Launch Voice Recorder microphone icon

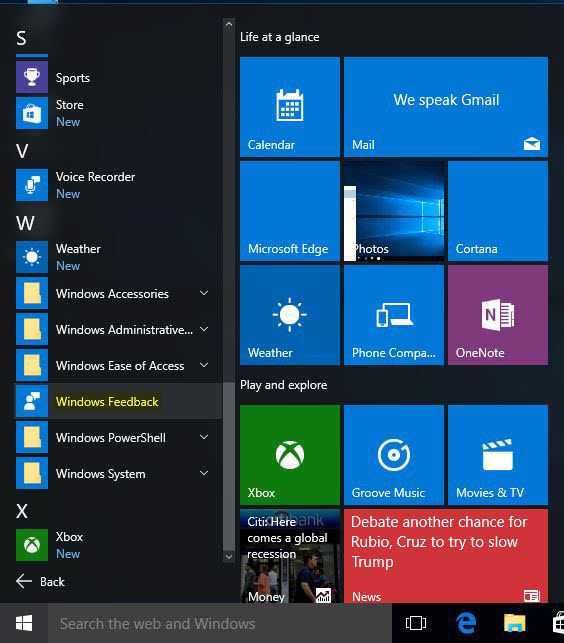pos(32,185)
